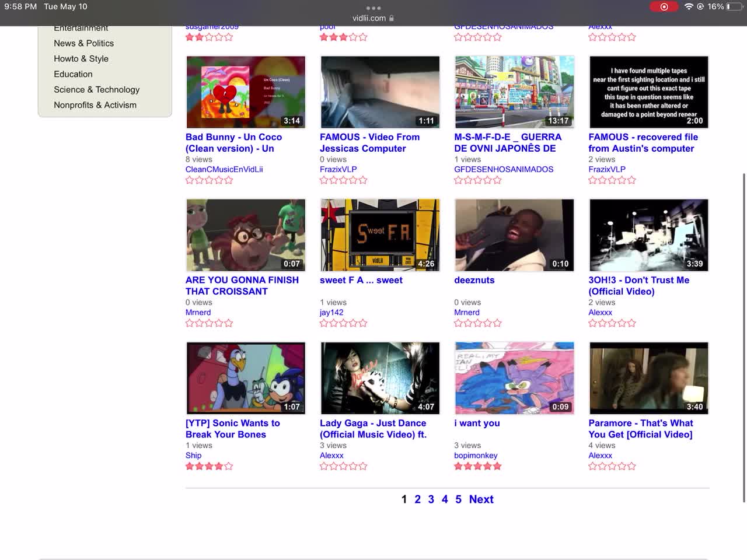747x560 pixels.
Task: Click star rating under 'i want you' video
Action: pos(478,466)
